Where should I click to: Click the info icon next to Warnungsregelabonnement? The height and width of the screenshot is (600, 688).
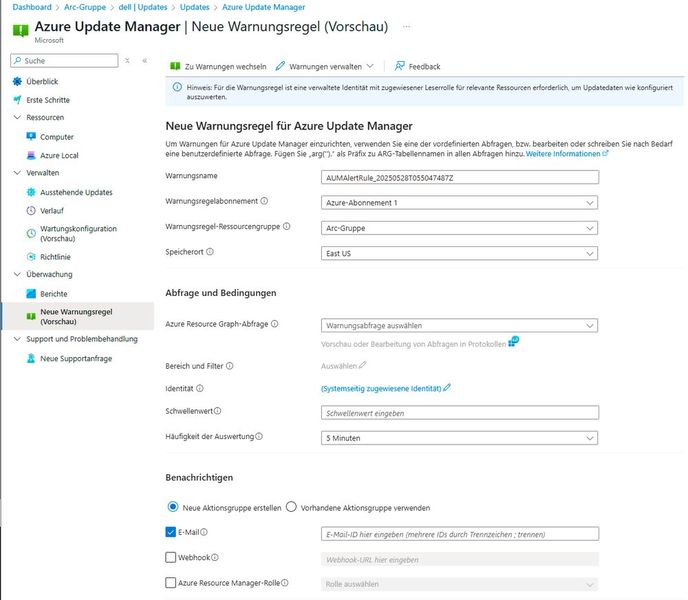[264, 201]
